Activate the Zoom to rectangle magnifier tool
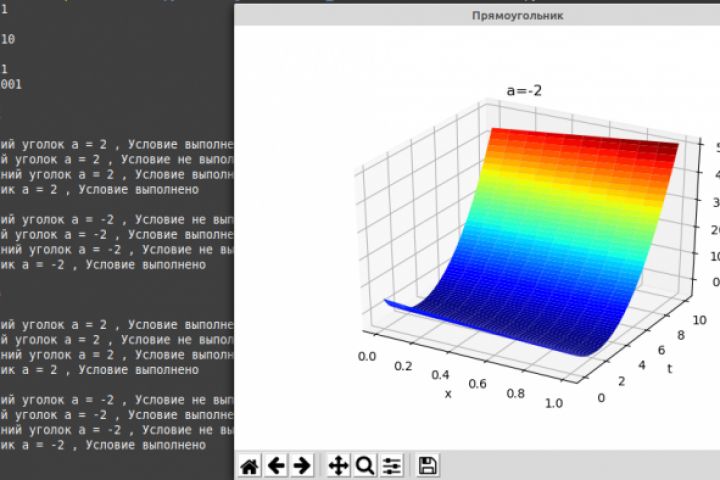The image size is (720, 480). [365, 466]
